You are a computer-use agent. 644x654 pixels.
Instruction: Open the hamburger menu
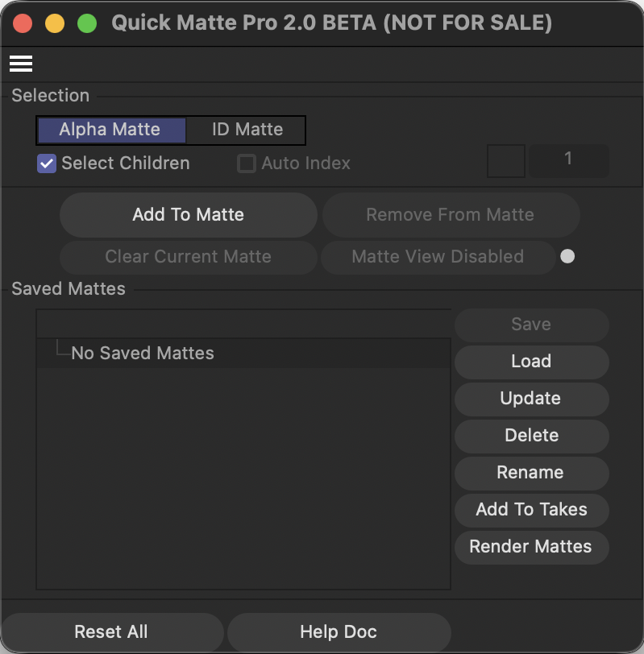tap(21, 64)
